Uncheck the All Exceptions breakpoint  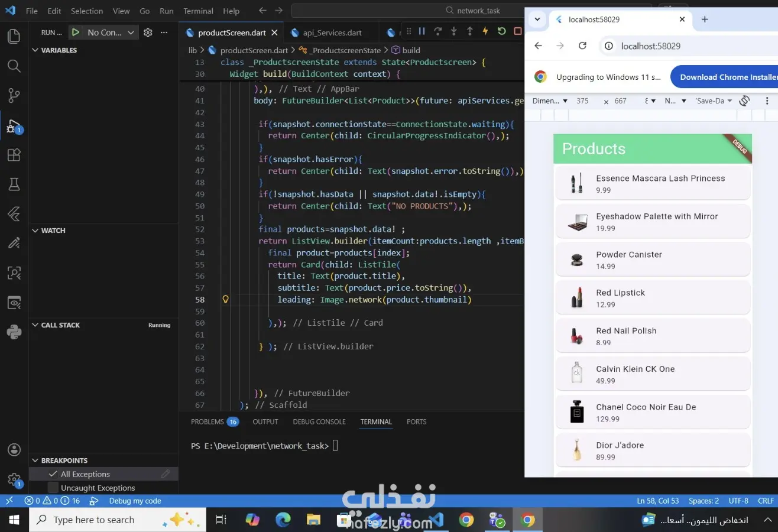53,474
